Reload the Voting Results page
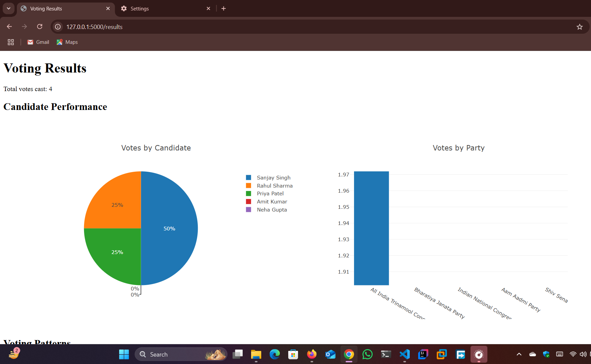 (39, 27)
